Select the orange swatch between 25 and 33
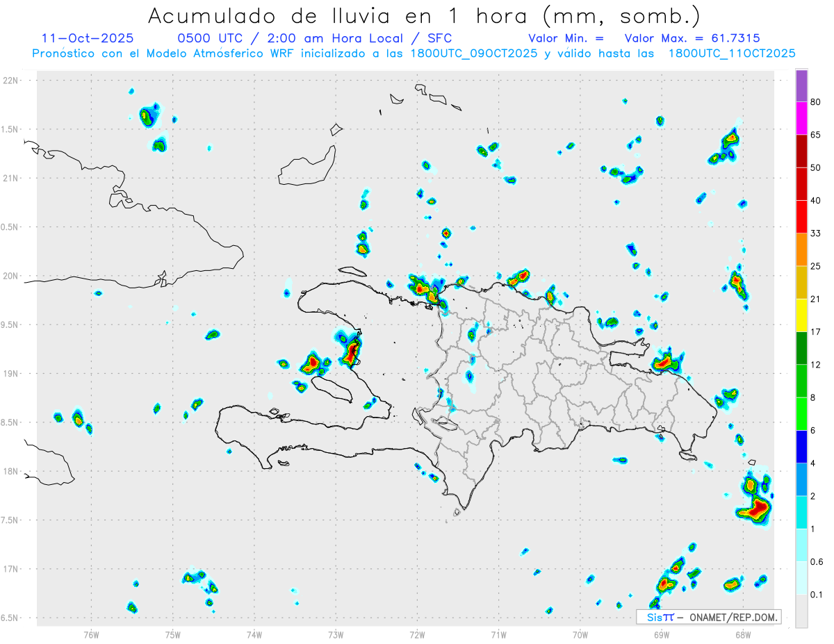834x644 pixels. point(802,249)
